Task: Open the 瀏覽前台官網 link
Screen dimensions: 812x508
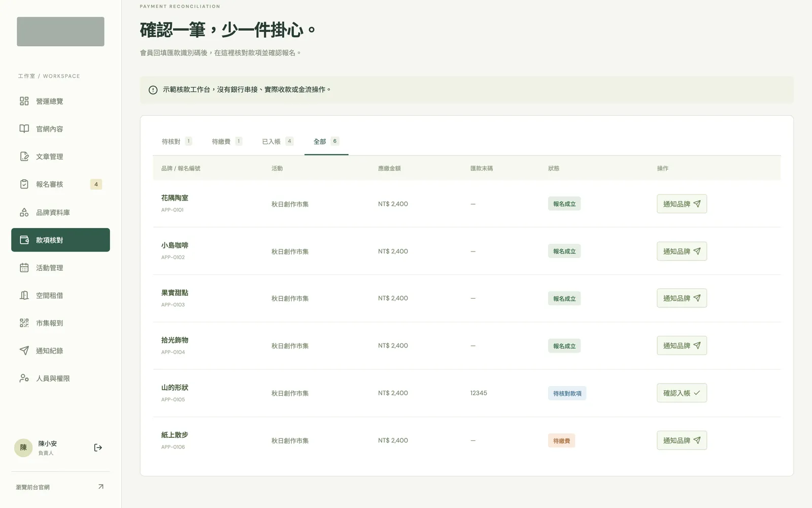Action: coord(60,487)
